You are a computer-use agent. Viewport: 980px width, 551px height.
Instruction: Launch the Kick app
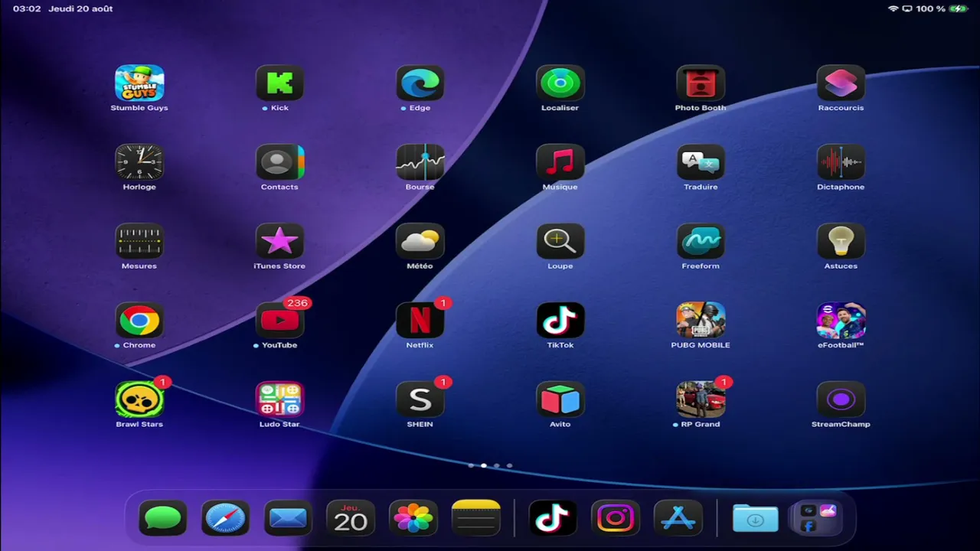coord(279,83)
